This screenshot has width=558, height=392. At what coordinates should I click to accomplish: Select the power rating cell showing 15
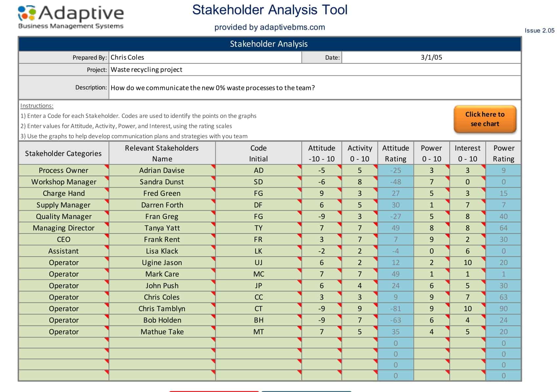[504, 194]
